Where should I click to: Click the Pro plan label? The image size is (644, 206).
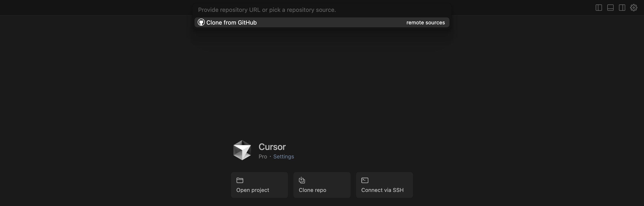click(x=263, y=157)
